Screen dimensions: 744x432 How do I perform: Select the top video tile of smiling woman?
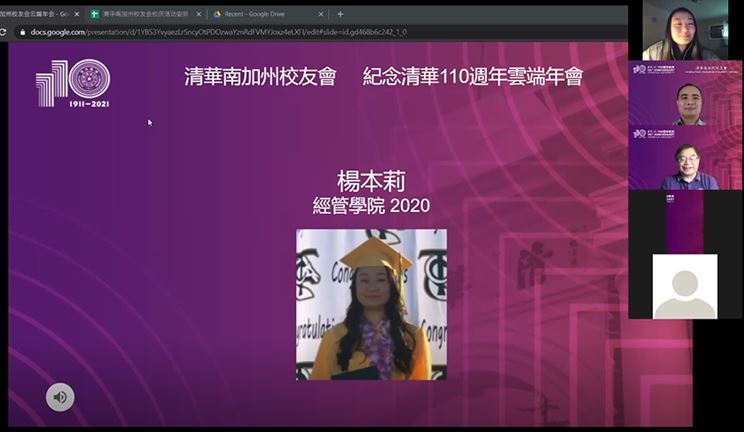(685, 30)
